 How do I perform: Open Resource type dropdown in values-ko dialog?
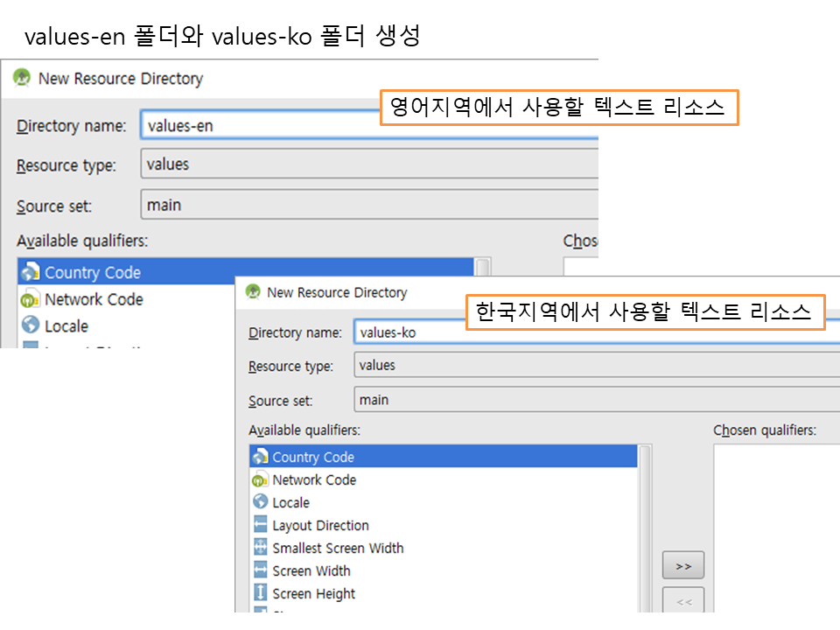click(595, 365)
